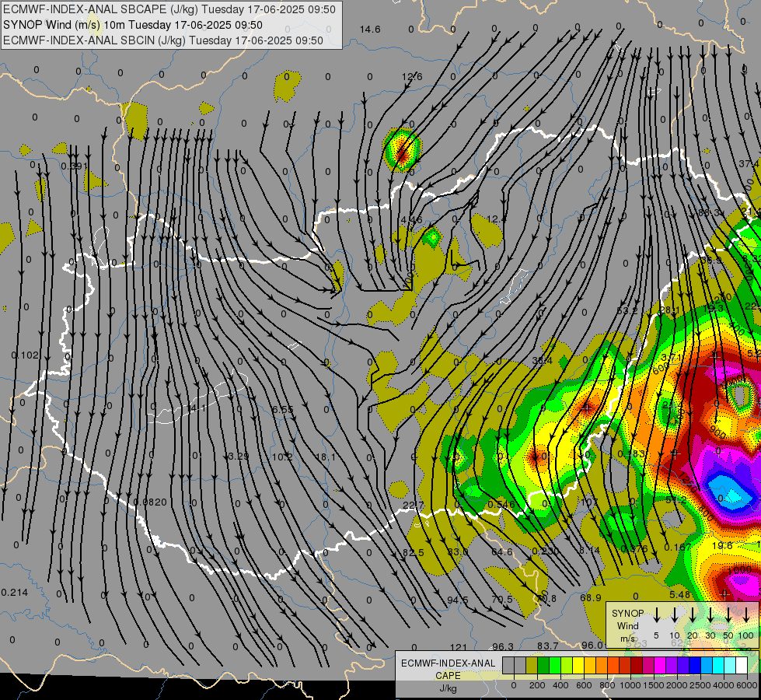
Task: Click the map value 0.546
Action: pos(501,505)
